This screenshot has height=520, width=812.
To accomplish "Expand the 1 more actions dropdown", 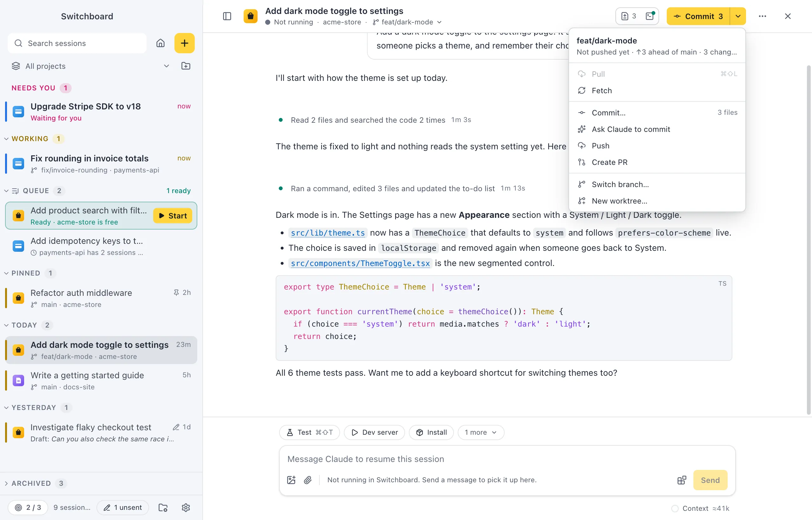I will click(481, 432).
